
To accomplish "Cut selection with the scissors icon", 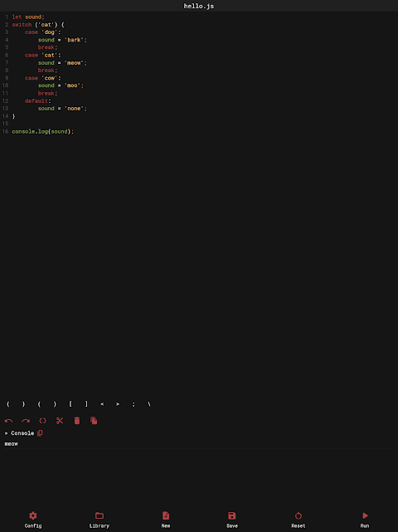I will click(x=60, y=421).
